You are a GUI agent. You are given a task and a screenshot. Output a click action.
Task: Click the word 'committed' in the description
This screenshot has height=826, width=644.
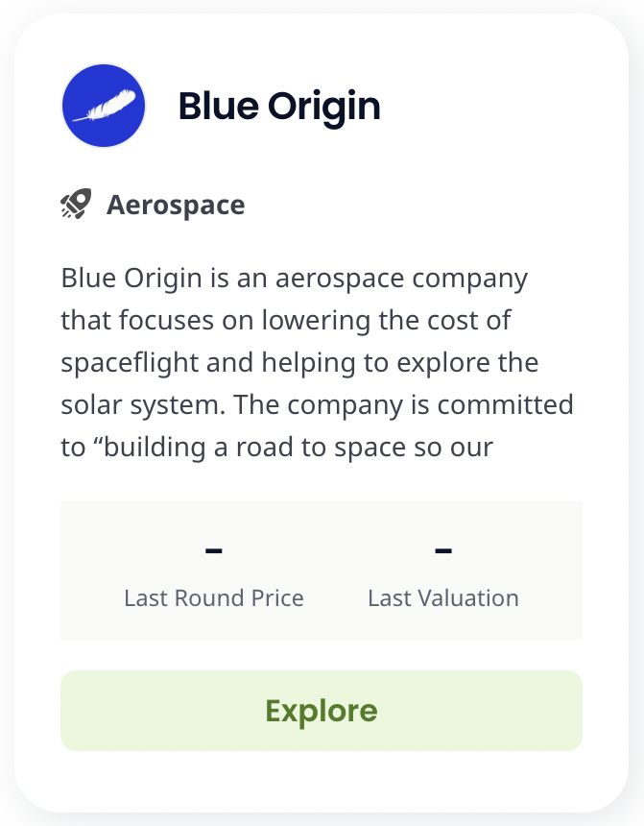pyautogui.click(x=505, y=404)
